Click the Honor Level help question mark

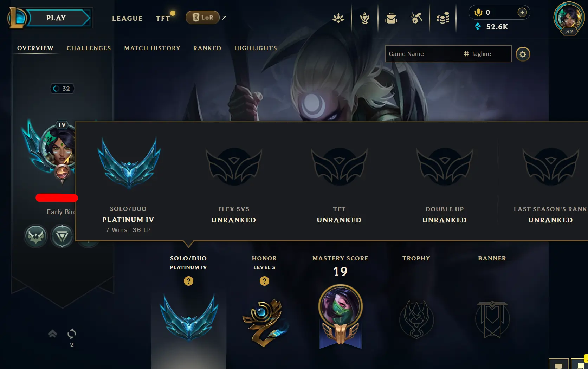click(264, 281)
